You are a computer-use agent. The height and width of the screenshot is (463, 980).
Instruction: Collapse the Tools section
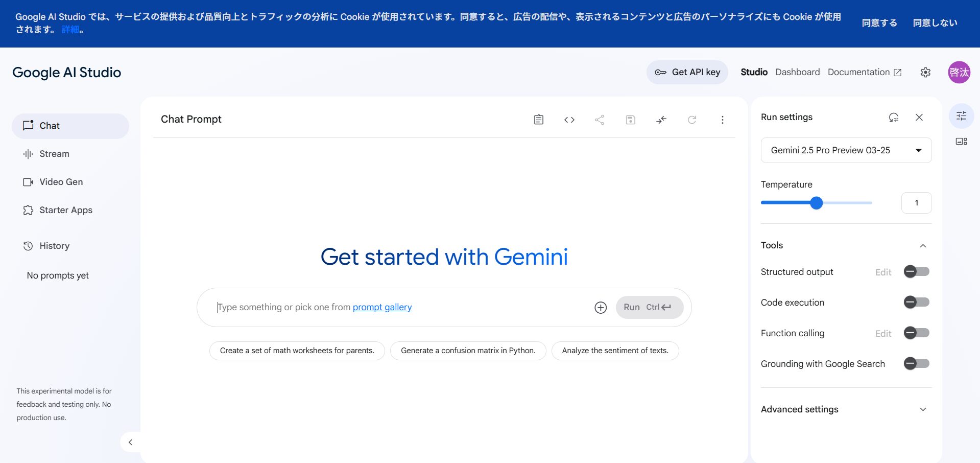click(923, 246)
